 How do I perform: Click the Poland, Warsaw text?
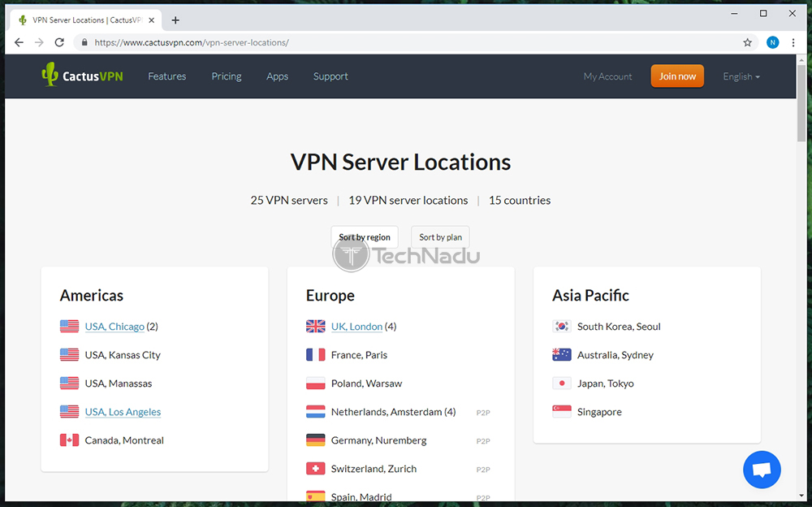pyautogui.click(x=367, y=383)
